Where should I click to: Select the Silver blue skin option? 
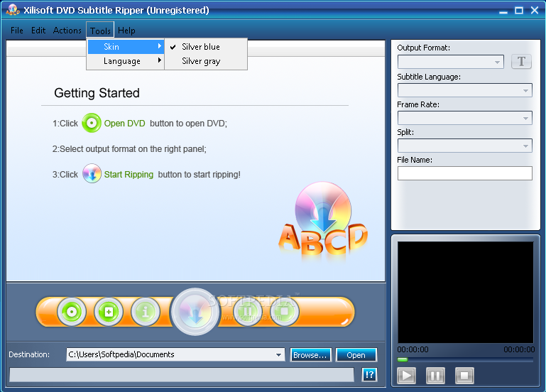[206, 47]
